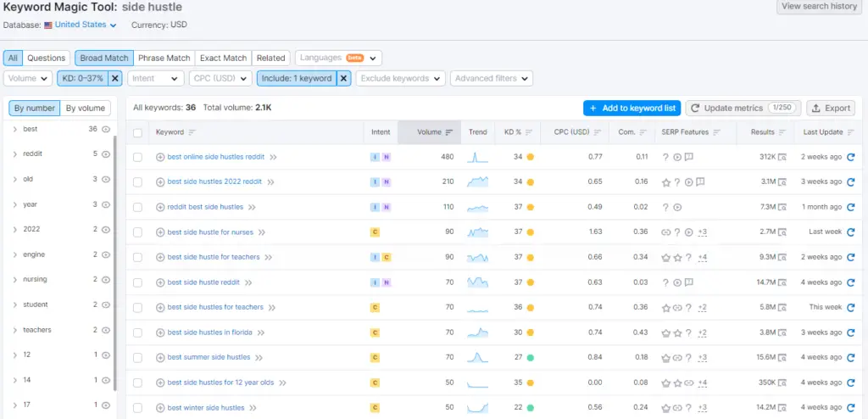Viewport: 868px width, 419px height.
Task: Expand the student keyword group
Action: pos(15,304)
